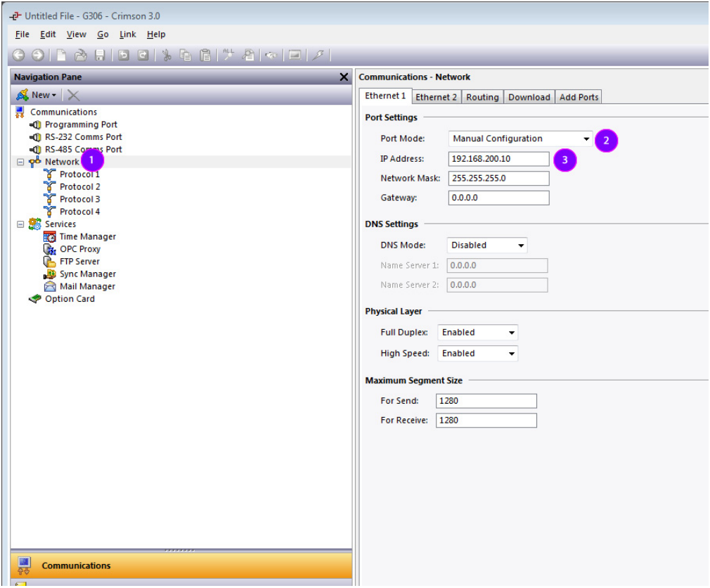Open the Edit menu
The image size is (710, 588).
pos(48,34)
